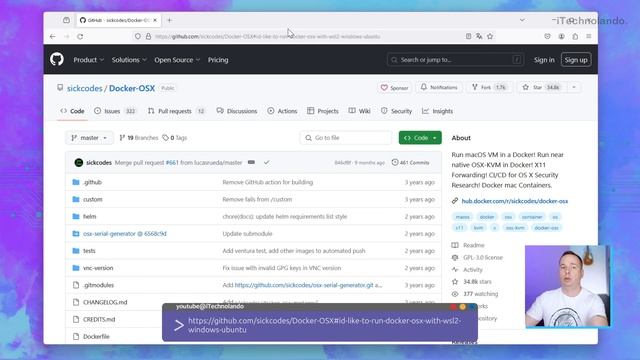Image resolution: width=640 pixels, height=360 pixels.
Task: View the 19 Branches link
Action: (x=138, y=138)
